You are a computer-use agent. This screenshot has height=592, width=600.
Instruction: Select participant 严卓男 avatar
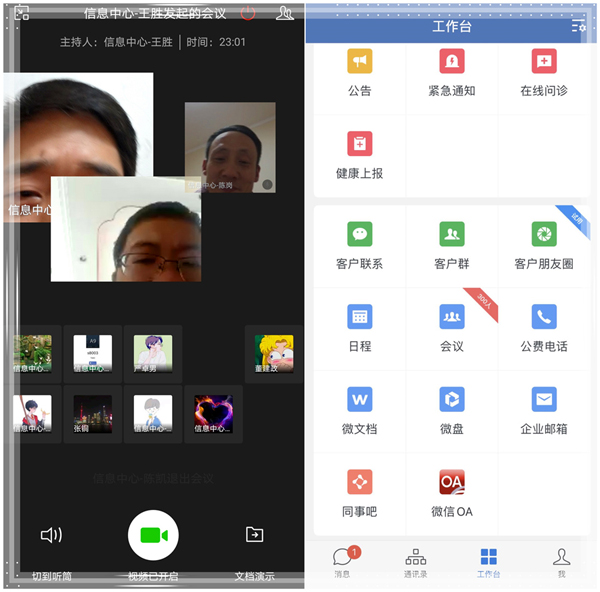point(153,354)
